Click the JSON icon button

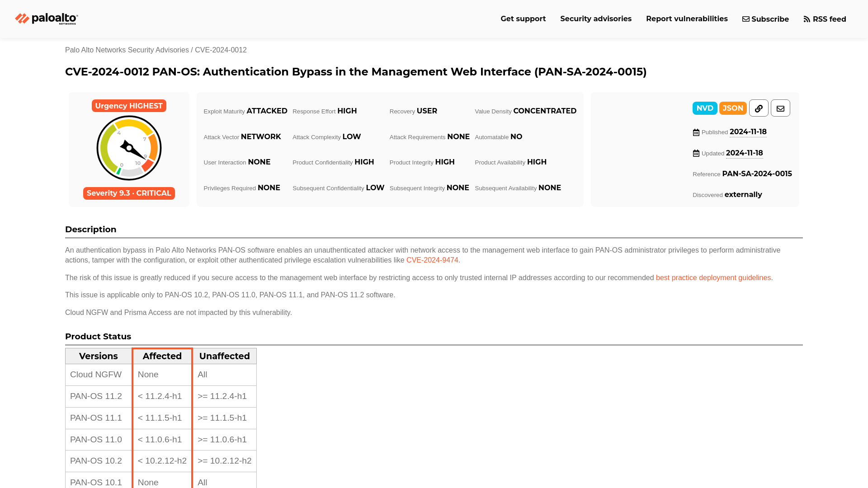tap(733, 108)
